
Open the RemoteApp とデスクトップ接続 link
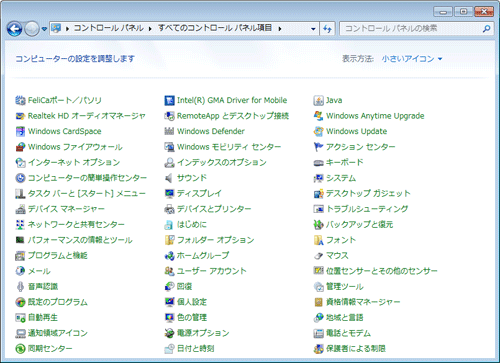coord(233,116)
